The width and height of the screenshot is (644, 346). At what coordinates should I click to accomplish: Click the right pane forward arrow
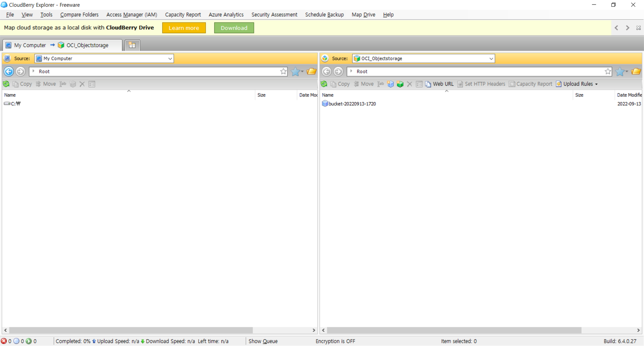click(x=338, y=71)
